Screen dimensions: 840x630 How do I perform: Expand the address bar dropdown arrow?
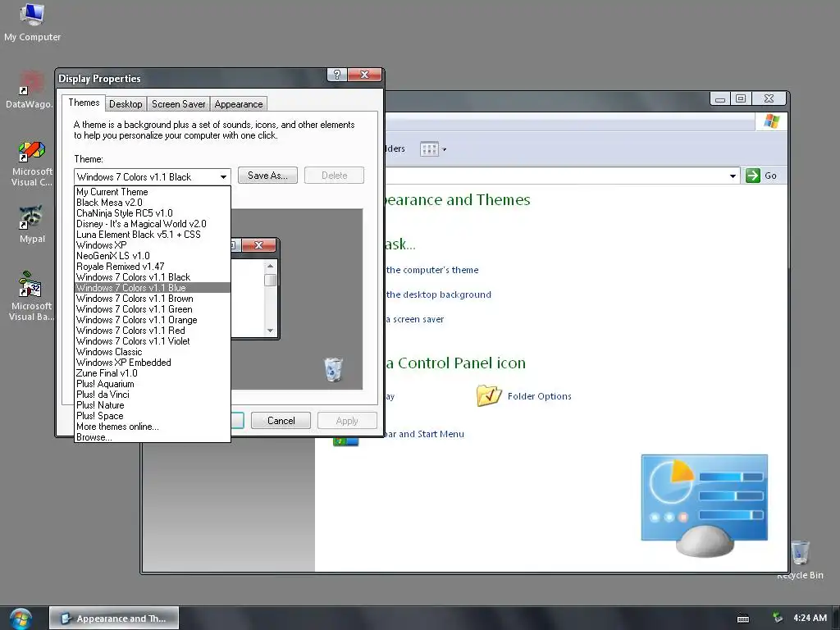[x=733, y=176]
